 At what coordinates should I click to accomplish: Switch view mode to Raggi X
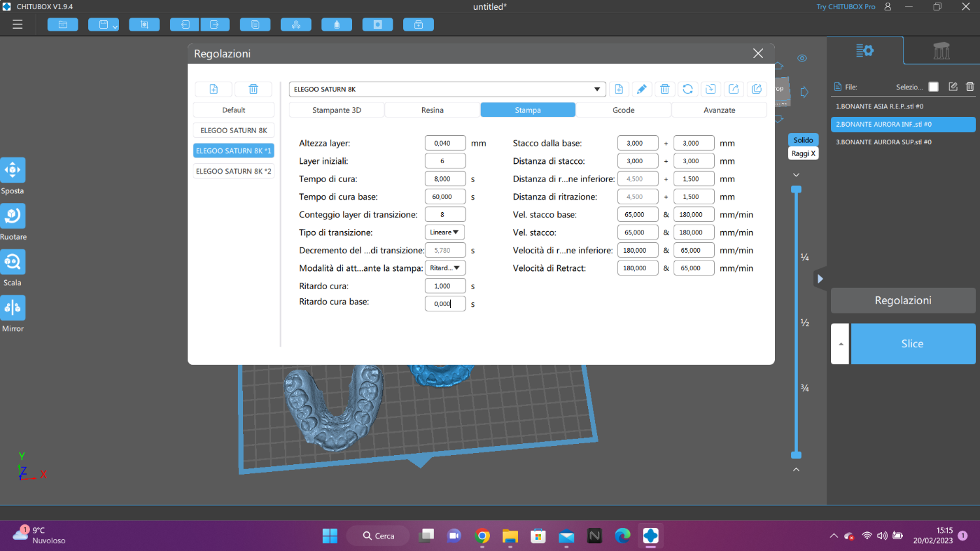click(803, 153)
